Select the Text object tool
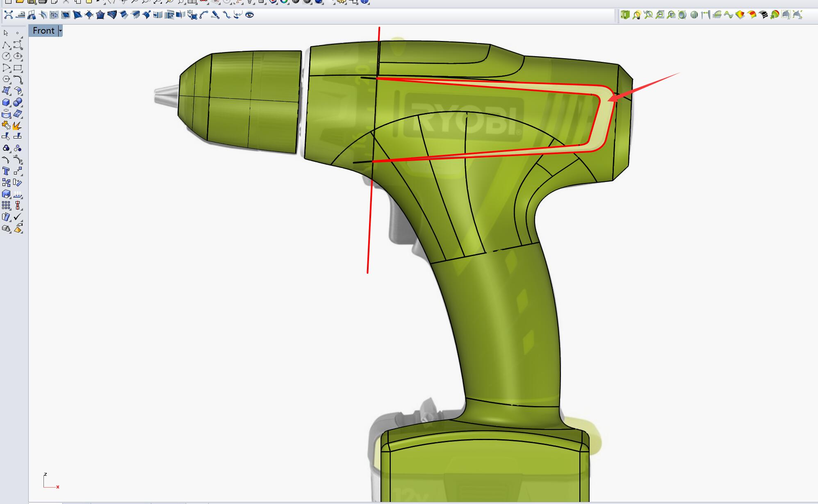Image resolution: width=818 pixels, height=504 pixels. coord(6,171)
